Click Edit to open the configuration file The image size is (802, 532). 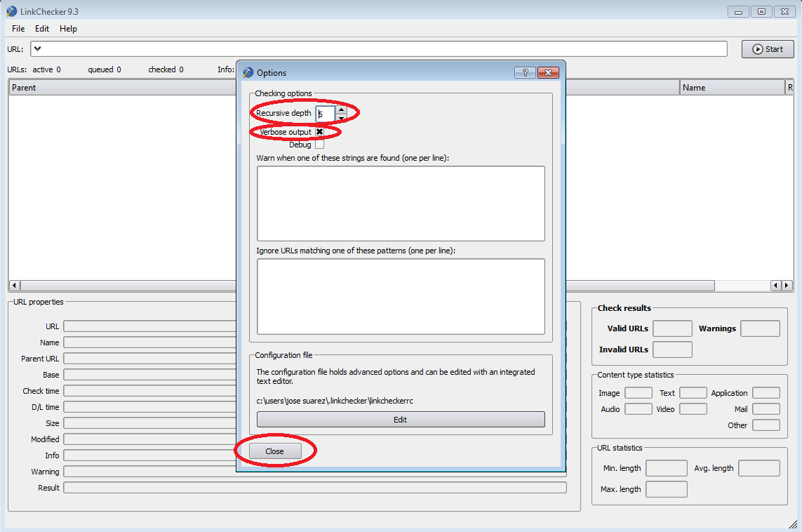click(400, 420)
